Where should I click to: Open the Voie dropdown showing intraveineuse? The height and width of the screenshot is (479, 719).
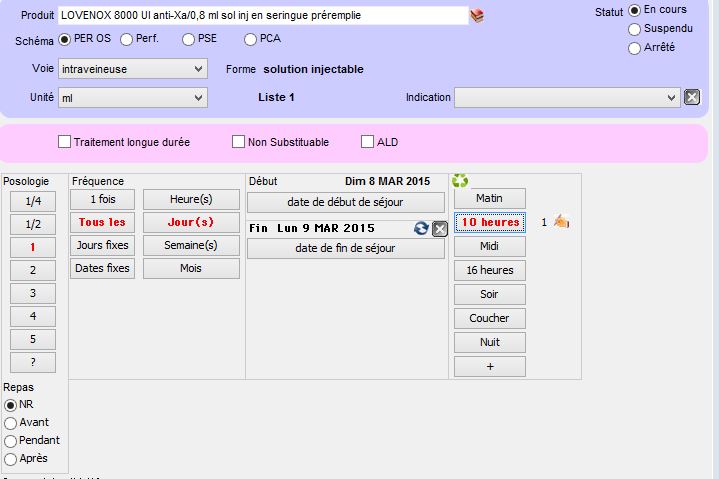133,69
